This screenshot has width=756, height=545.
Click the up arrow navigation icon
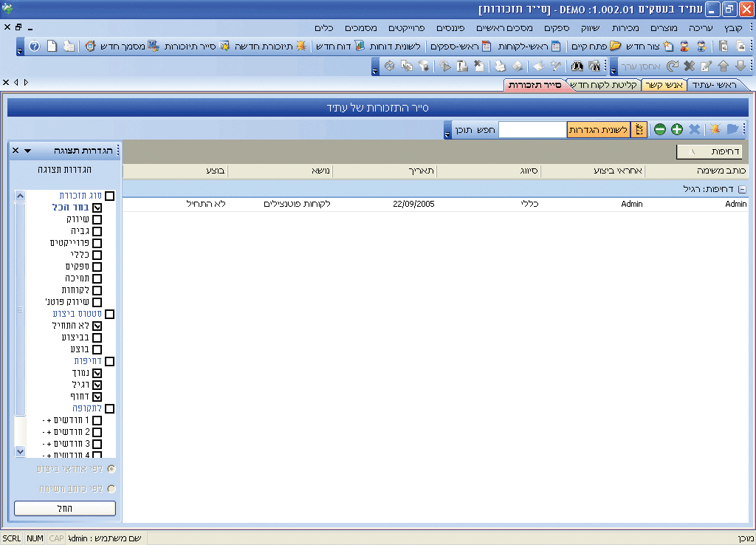coord(724,66)
